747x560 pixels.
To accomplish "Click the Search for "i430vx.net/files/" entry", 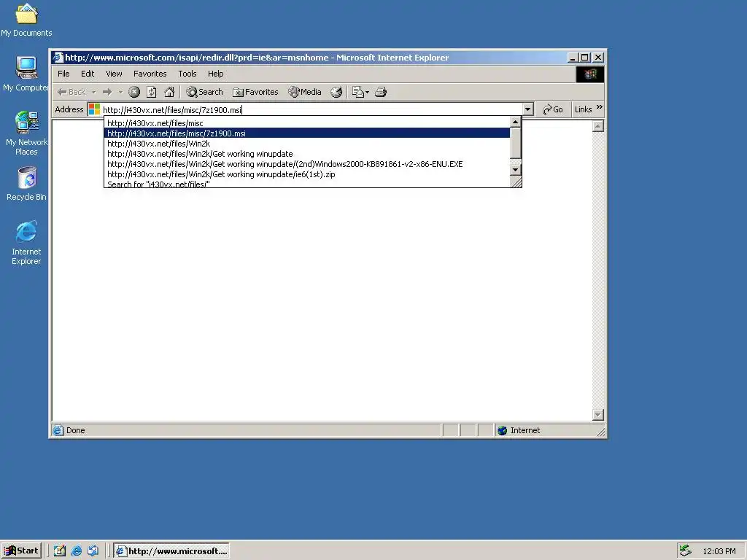I will (307, 184).
